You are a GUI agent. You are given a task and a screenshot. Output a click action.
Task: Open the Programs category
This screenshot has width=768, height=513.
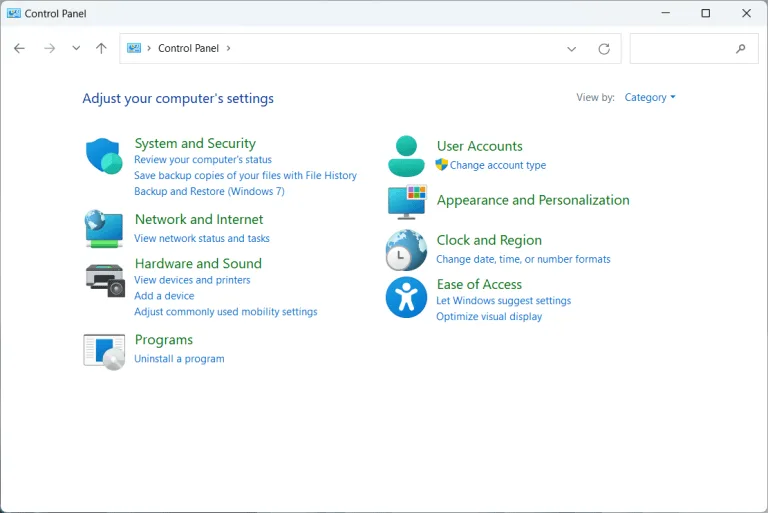coord(164,340)
